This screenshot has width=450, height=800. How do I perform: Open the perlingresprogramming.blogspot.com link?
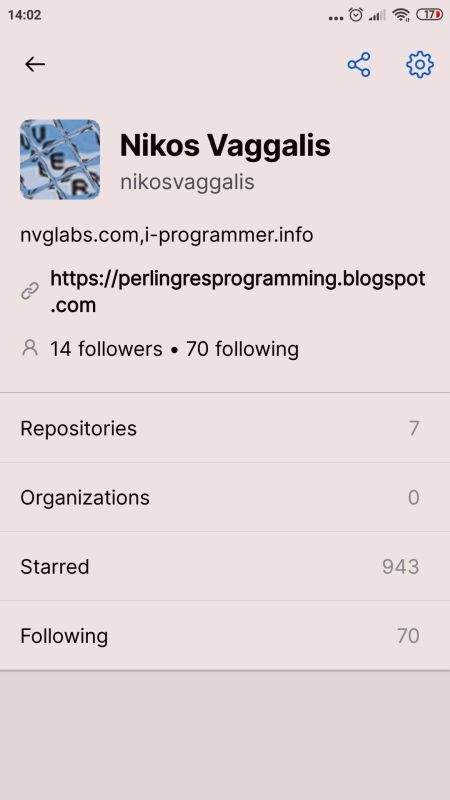pyautogui.click(x=238, y=291)
